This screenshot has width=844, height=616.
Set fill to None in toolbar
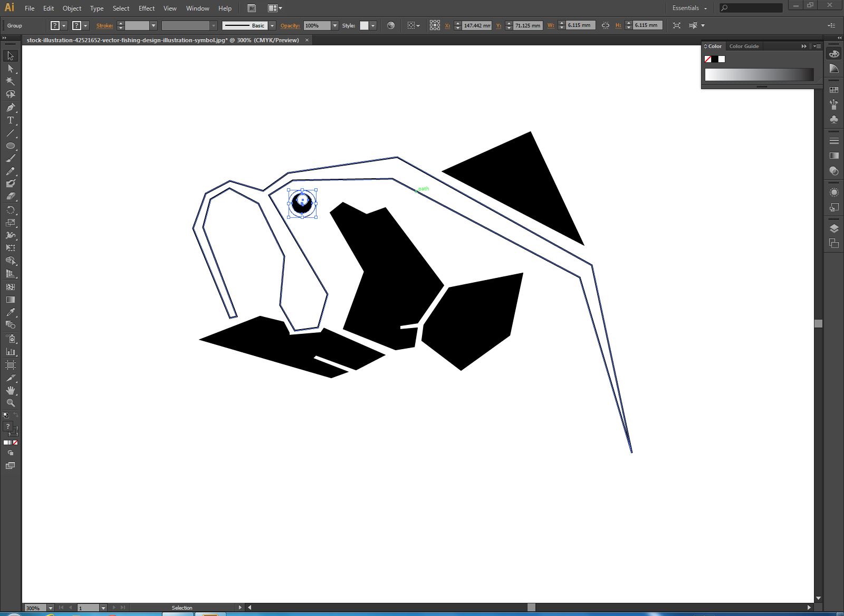point(15,442)
